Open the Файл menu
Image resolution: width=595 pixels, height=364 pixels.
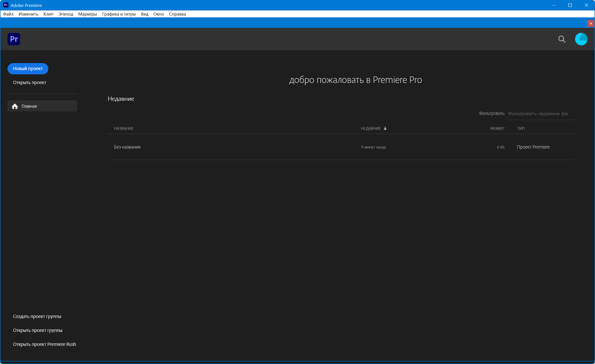pos(8,14)
